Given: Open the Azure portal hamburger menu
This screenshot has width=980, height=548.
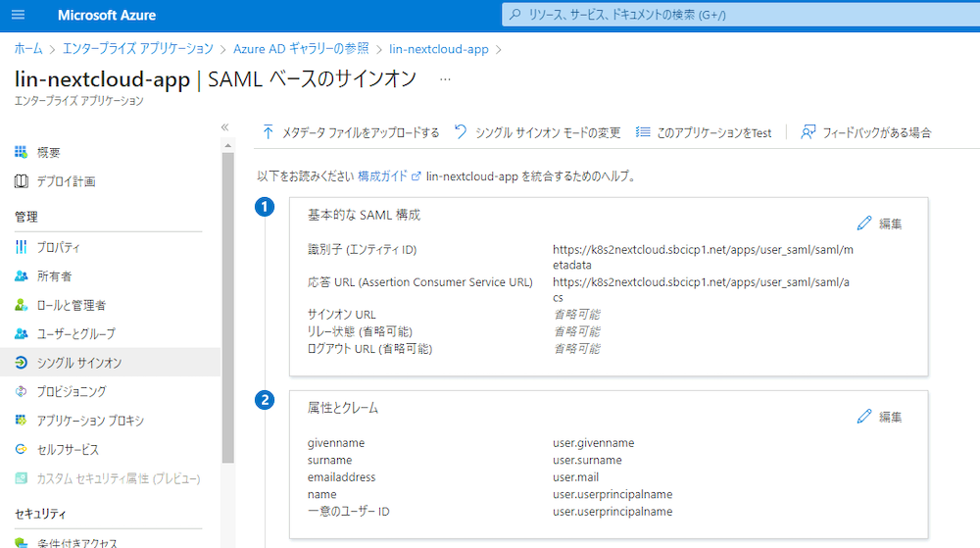Looking at the screenshot, I should click(18, 15).
